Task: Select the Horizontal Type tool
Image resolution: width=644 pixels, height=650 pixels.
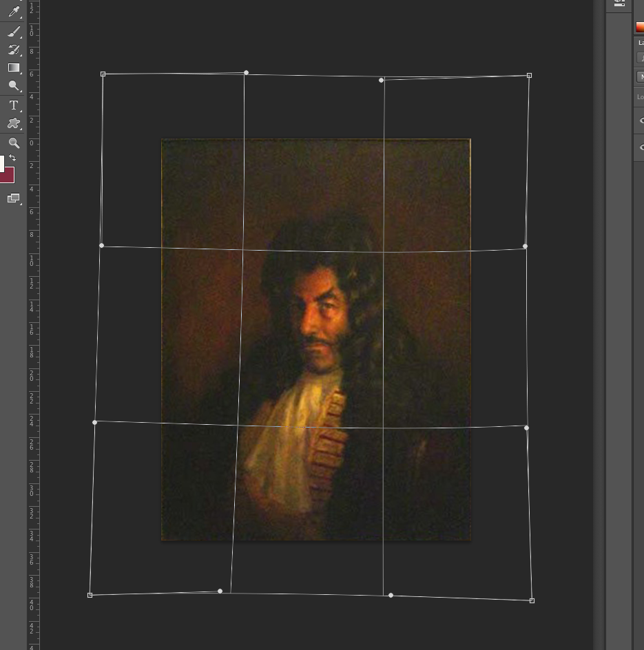Action: pyautogui.click(x=14, y=105)
